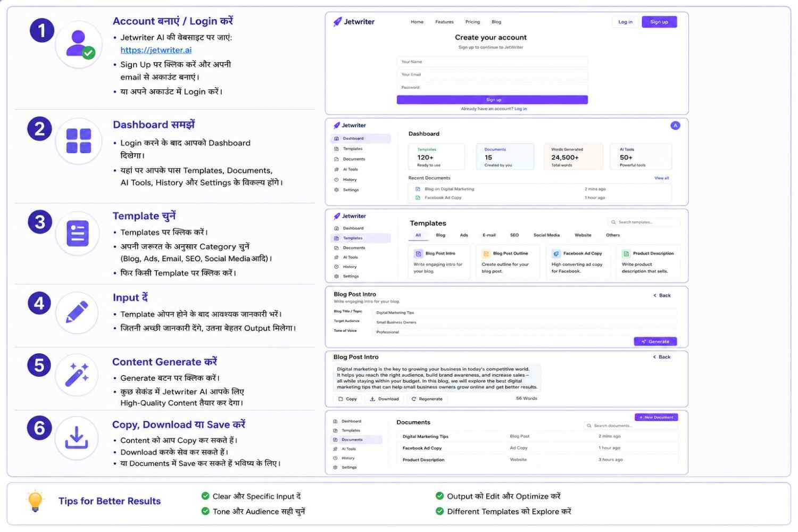Click the Target Audience field
Screen dimensions: 798x532
coord(524,322)
